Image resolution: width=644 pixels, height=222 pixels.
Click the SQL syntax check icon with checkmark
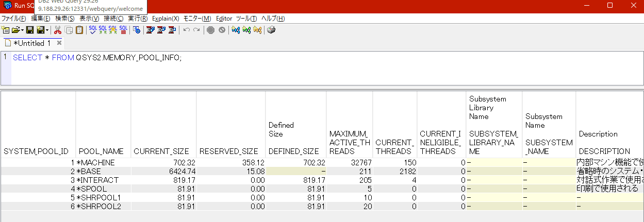pos(93,30)
